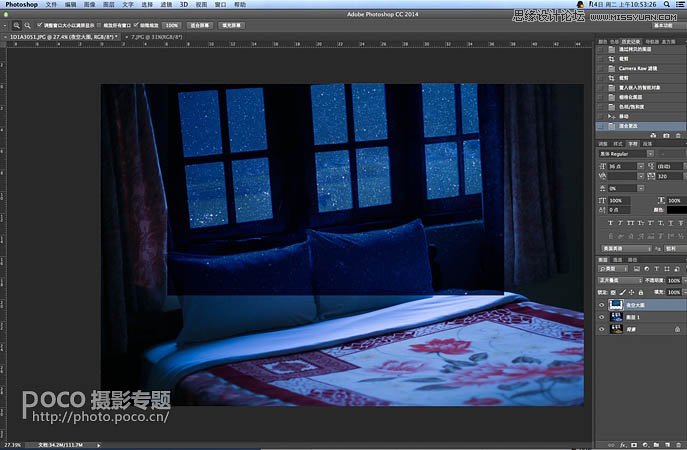Create a new snapshot in History panel

(666, 135)
